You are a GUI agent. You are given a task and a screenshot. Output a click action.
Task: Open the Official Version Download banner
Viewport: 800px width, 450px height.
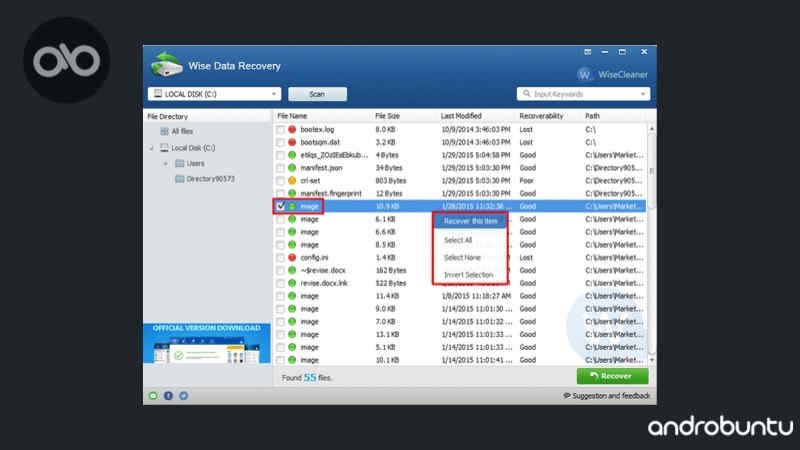coord(207,343)
